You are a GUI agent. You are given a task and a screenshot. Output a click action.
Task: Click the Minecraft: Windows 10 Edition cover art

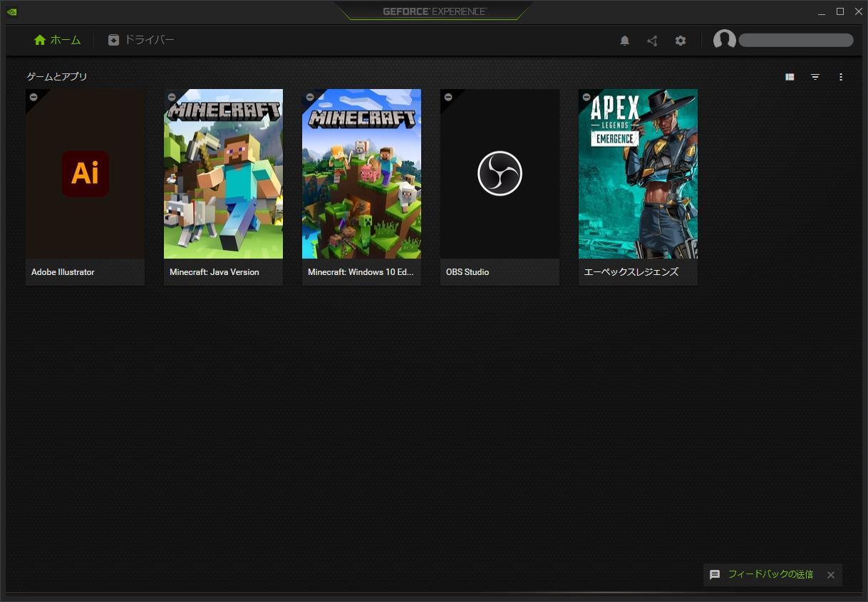pyautogui.click(x=361, y=174)
